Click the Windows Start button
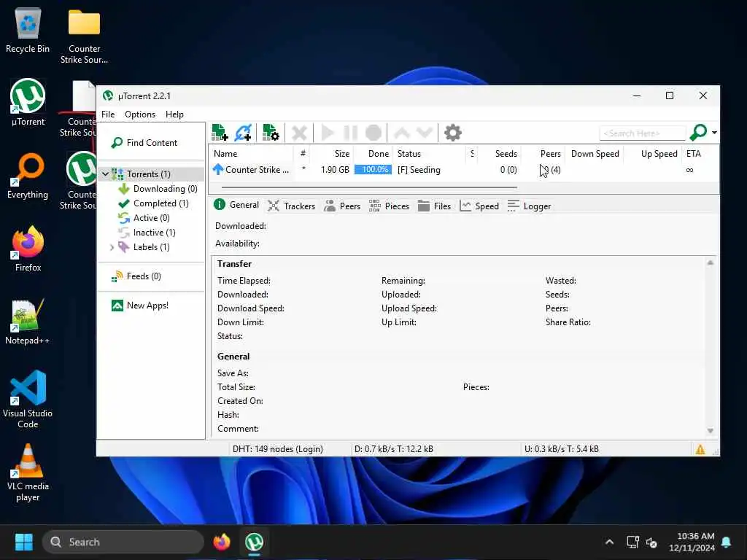 tap(24, 542)
